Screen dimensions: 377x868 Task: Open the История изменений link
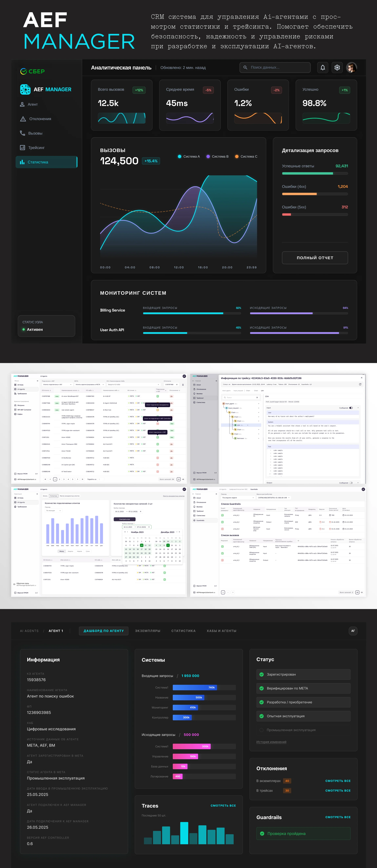[271, 742]
